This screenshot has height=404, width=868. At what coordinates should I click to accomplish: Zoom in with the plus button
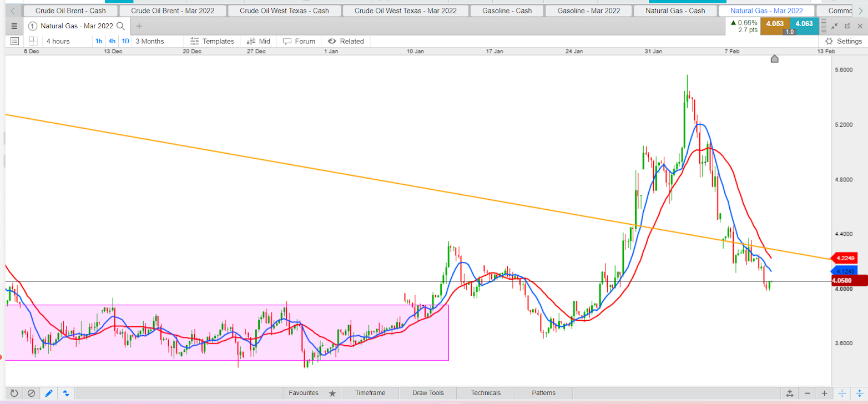click(x=825, y=393)
